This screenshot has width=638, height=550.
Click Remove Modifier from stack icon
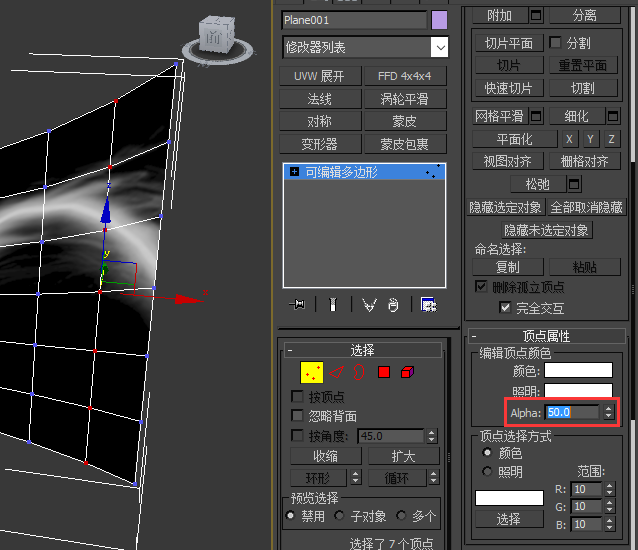coord(393,305)
